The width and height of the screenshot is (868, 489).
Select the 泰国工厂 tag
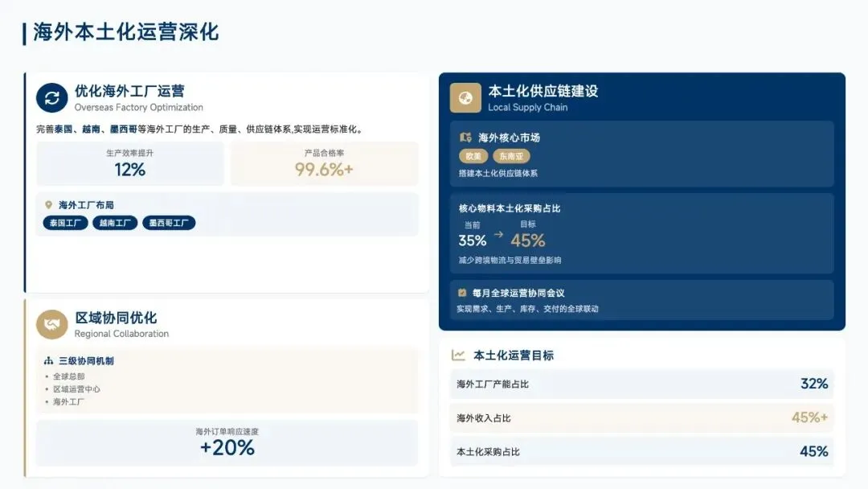[65, 224]
